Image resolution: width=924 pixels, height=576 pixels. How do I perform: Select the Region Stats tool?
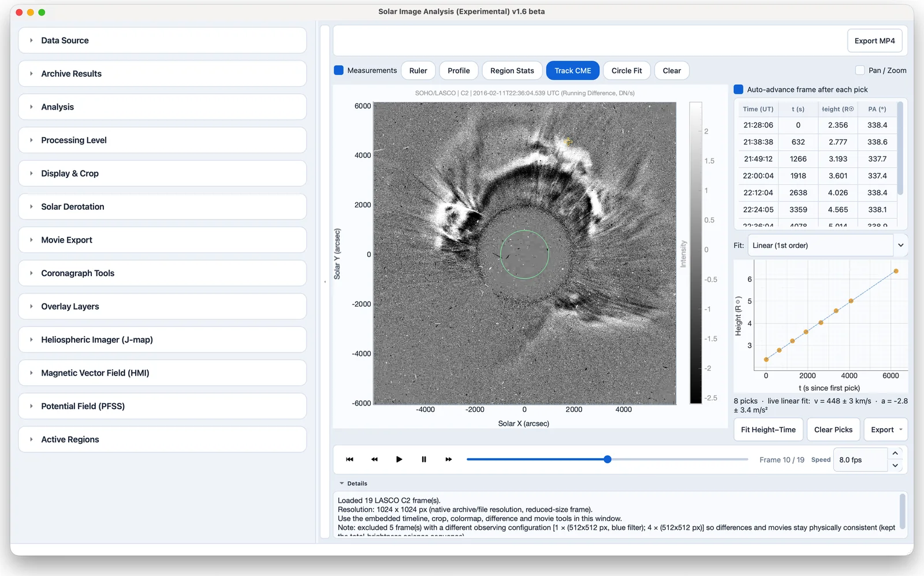click(512, 70)
